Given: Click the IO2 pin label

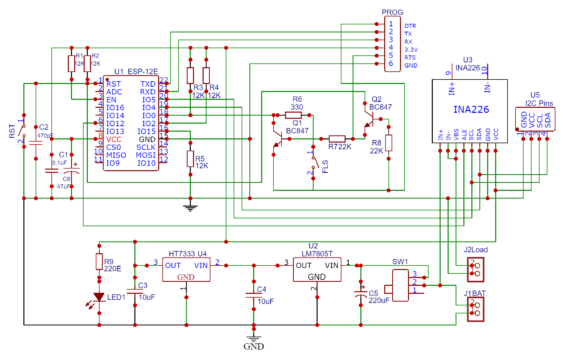Looking at the screenshot, I should 149,123.
